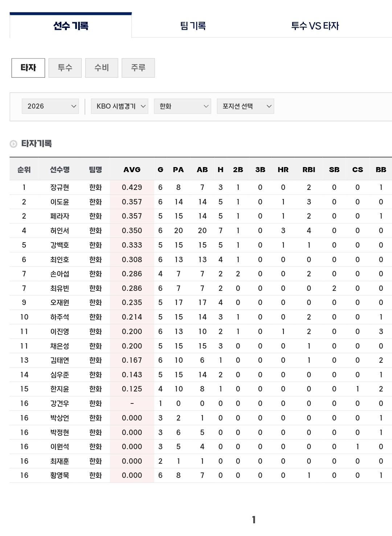Click the 투수 category button

coord(65,68)
